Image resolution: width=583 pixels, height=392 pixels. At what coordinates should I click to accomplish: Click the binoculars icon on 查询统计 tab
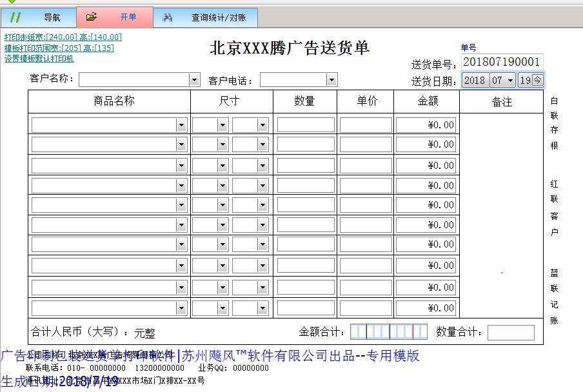pyautogui.click(x=168, y=17)
